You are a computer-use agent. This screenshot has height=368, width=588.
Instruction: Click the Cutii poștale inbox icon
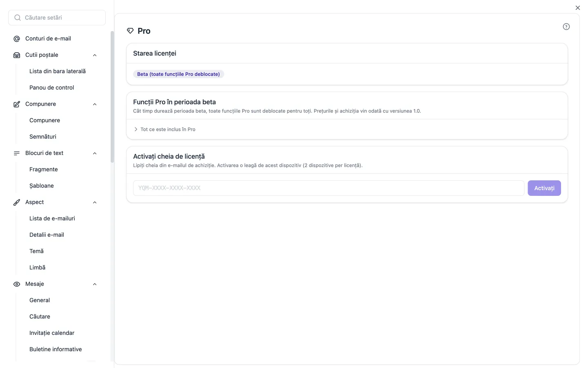[x=17, y=55]
